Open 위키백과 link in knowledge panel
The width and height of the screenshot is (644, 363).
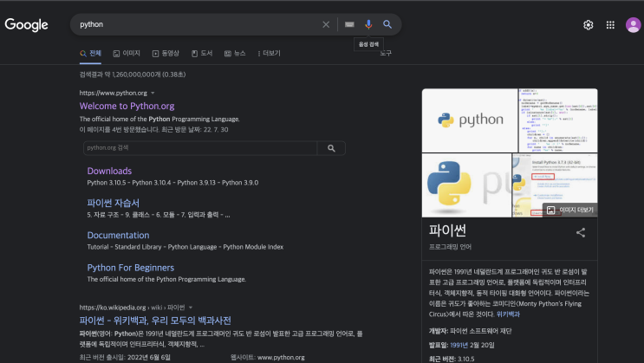pyautogui.click(x=508, y=314)
